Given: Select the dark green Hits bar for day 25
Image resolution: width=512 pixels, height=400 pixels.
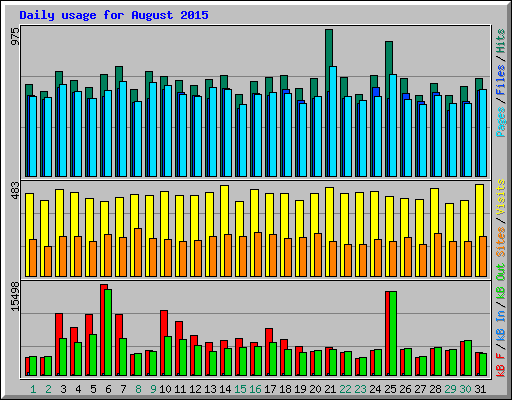Looking at the screenshot, I should point(389,58).
